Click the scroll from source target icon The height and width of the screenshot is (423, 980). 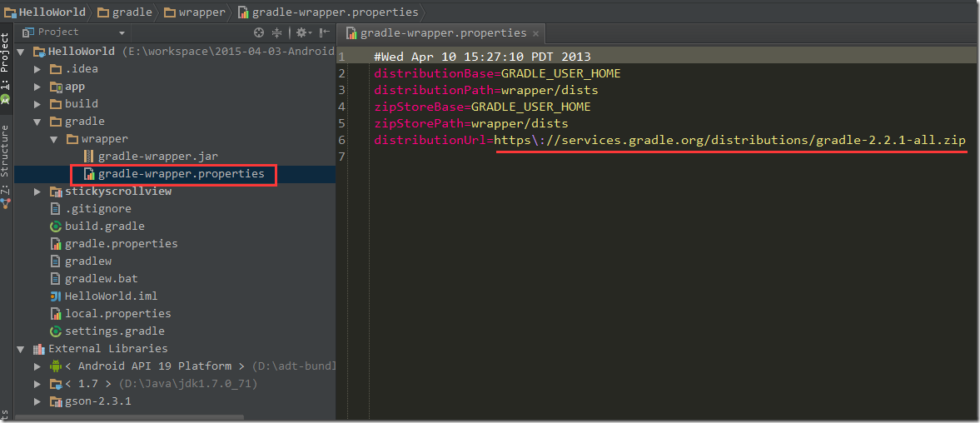point(259,32)
